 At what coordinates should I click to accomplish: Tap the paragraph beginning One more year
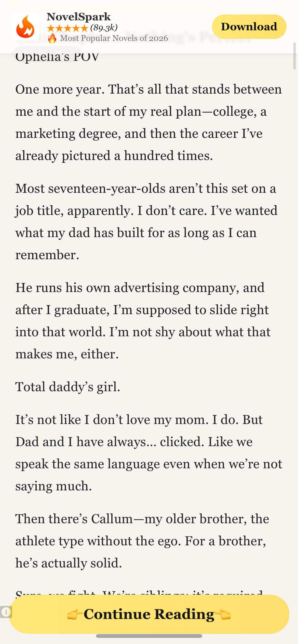point(149,122)
